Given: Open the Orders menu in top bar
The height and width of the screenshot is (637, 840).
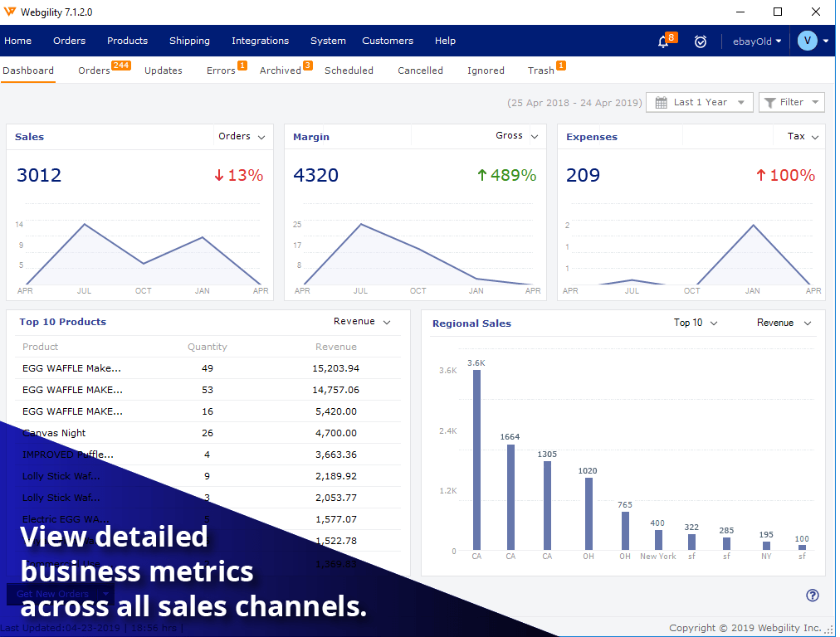Looking at the screenshot, I should (69, 41).
